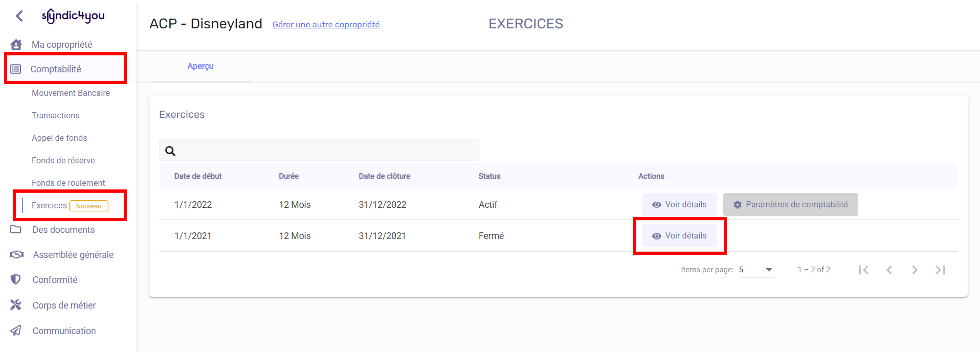Go to previous page of results
The image size is (980, 352).
pyautogui.click(x=889, y=270)
